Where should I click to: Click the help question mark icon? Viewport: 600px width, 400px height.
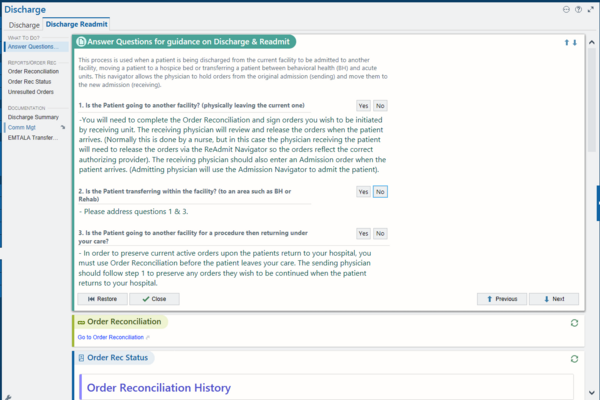[x=578, y=9]
